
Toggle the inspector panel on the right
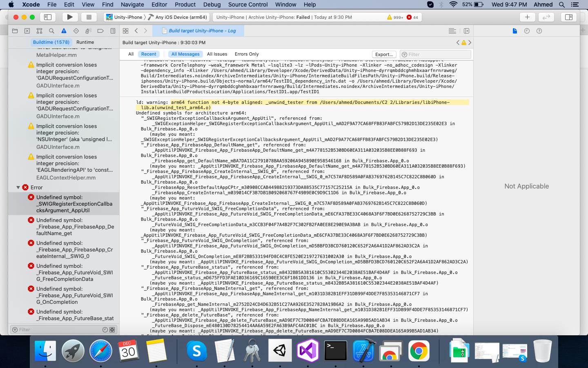pyautogui.click(x=568, y=17)
